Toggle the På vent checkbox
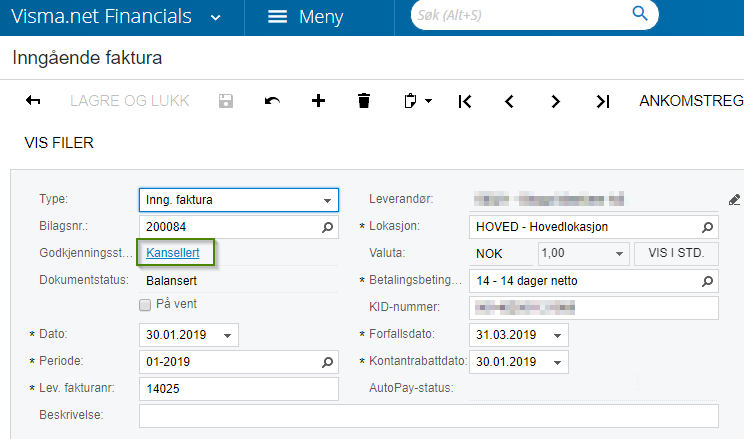 [x=145, y=305]
